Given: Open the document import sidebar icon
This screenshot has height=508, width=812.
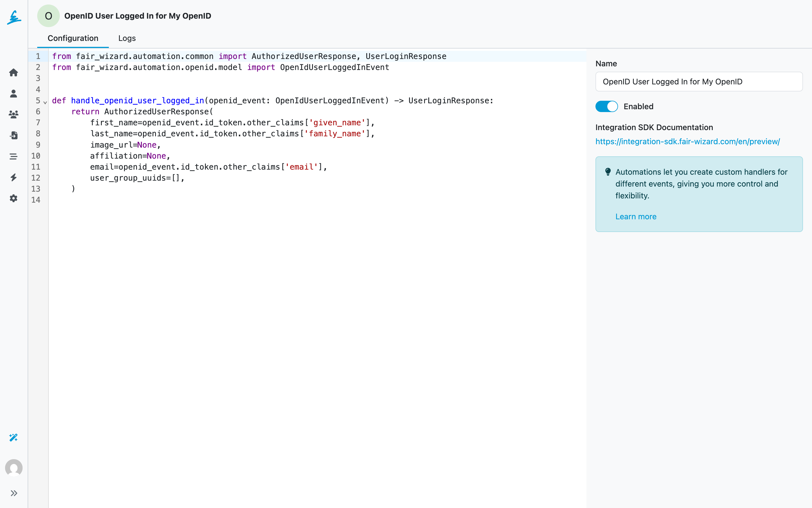Looking at the screenshot, I should (14, 135).
